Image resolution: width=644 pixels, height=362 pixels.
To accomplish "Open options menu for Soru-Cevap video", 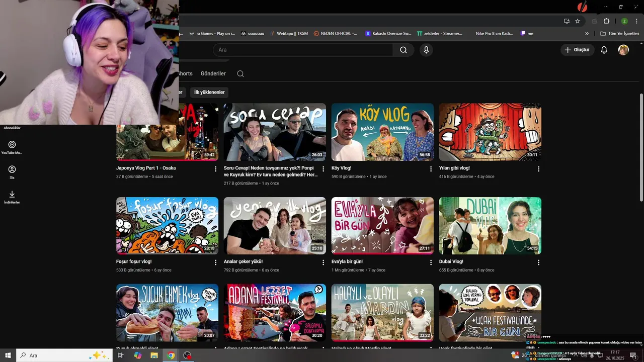I will pos(323,169).
